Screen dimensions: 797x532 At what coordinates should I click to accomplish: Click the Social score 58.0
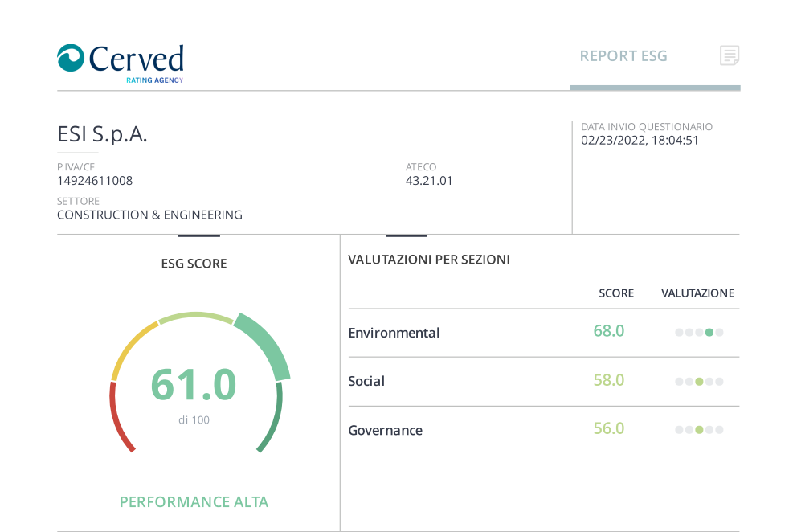point(608,380)
